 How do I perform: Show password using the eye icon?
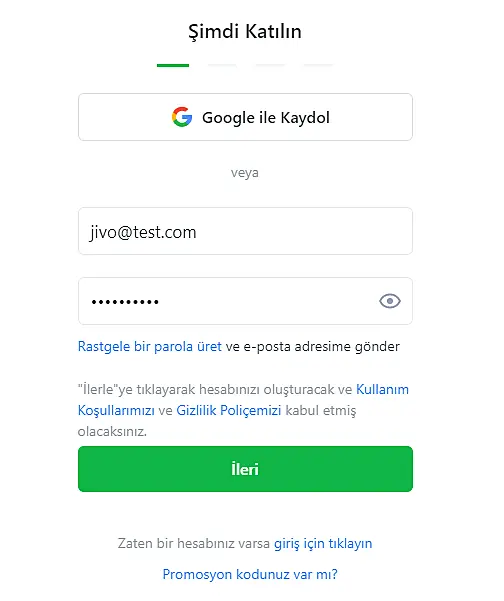(390, 301)
